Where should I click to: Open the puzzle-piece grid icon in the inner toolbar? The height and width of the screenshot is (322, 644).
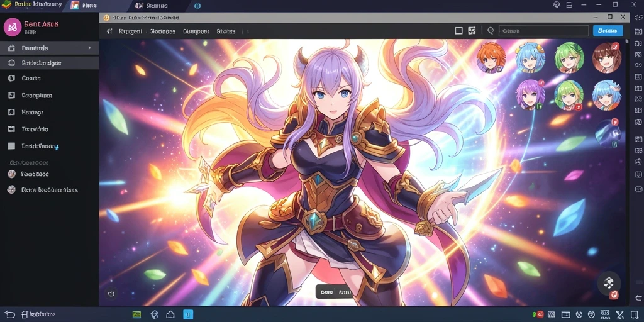472,31
